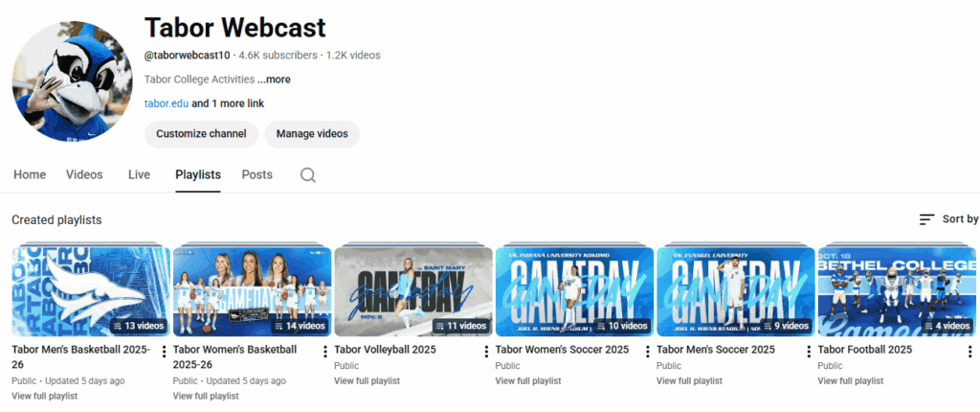Click the @taborwebcast10 handle
This screenshot has height=412, width=980.
[187, 56]
